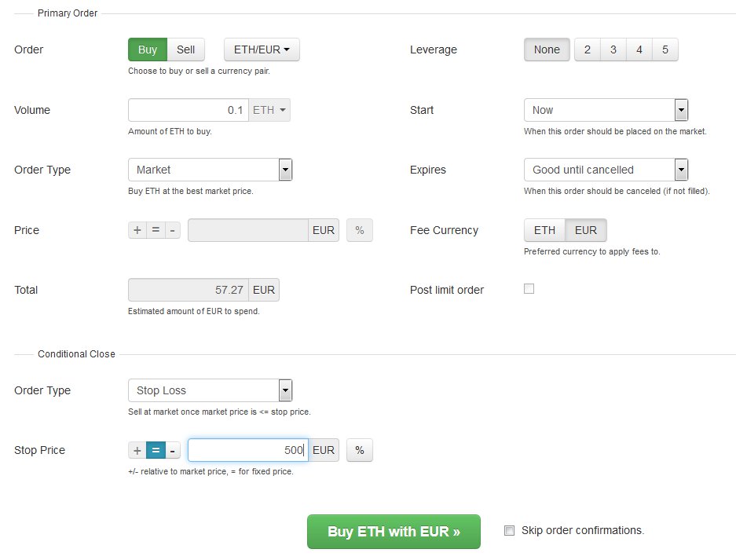The image size is (736, 560).
Task: Expand the Stop Loss order type dropdown
Action: point(210,390)
